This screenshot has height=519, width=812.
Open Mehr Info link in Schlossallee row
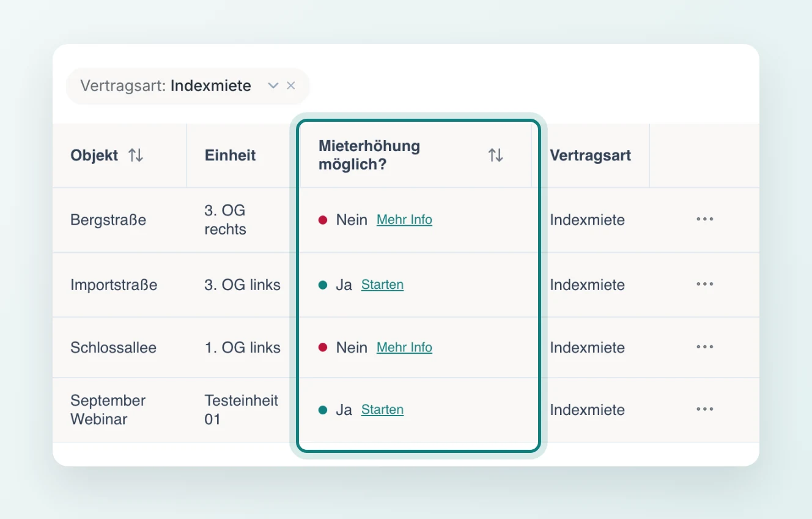(404, 348)
